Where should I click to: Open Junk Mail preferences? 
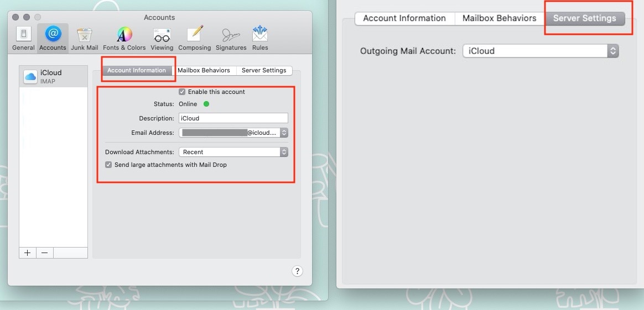(x=84, y=38)
